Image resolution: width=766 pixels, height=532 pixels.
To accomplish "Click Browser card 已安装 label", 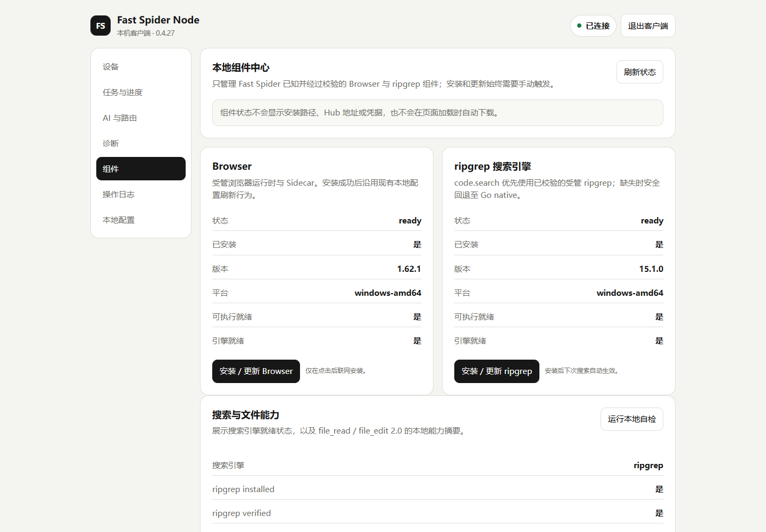I will tap(224, 244).
